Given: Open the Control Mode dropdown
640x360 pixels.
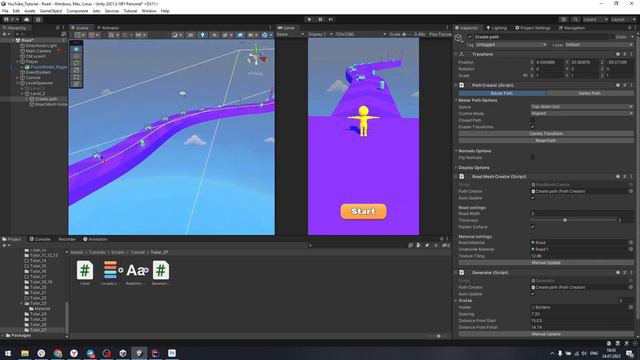Looking at the screenshot, I should [x=582, y=113].
